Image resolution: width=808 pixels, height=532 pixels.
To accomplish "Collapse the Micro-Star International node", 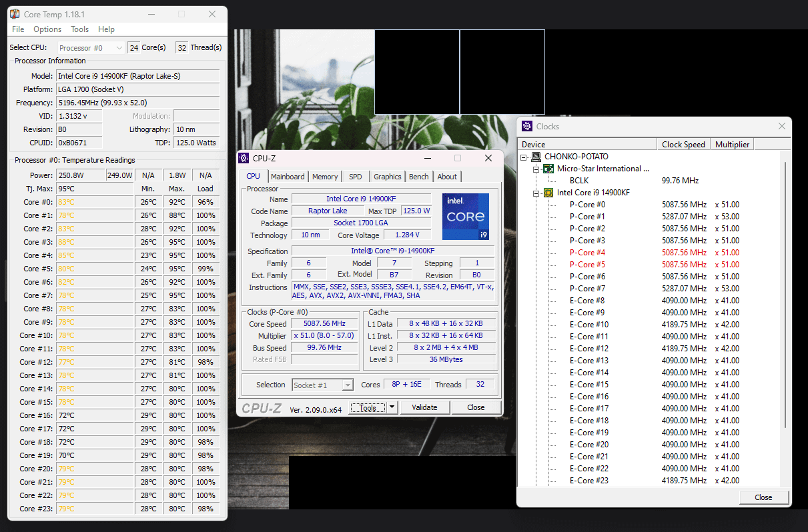I will 536,169.
